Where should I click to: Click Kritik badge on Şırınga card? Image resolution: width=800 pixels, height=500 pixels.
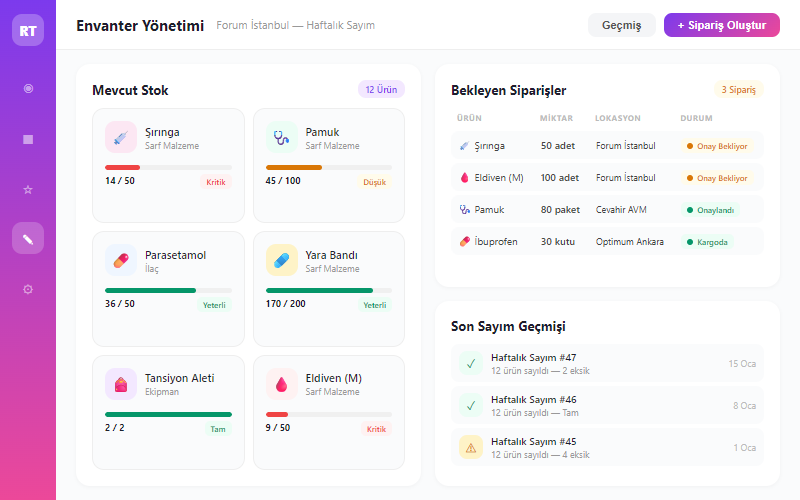216,182
